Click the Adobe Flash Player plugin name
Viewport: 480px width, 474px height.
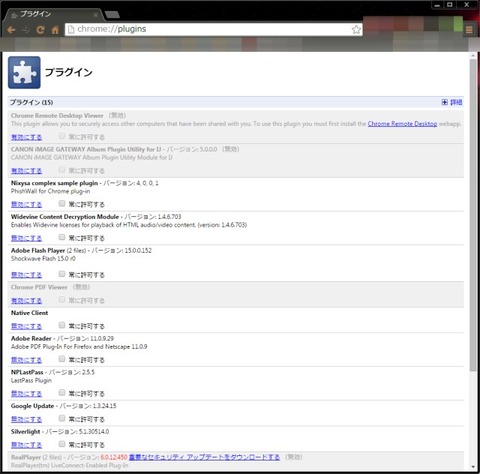pyautogui.click(x=38, y=250)
